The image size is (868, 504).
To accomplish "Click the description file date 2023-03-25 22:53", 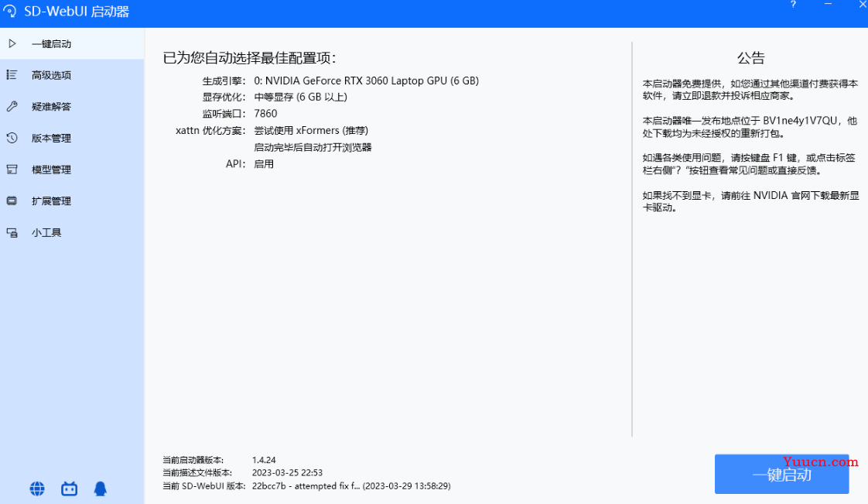I will [x=287, y=472].
